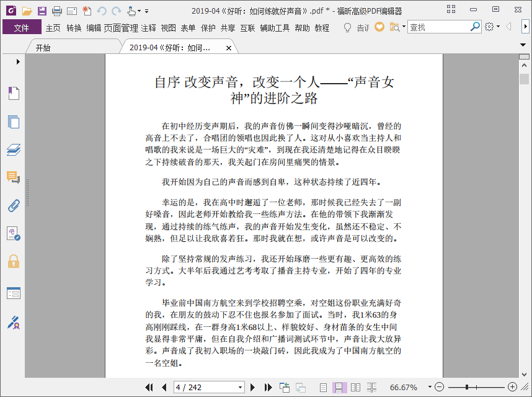Open the form fields panel icon
Image resolution: width=532 pixels, height=397 pixels.
(x=14, y=293)
